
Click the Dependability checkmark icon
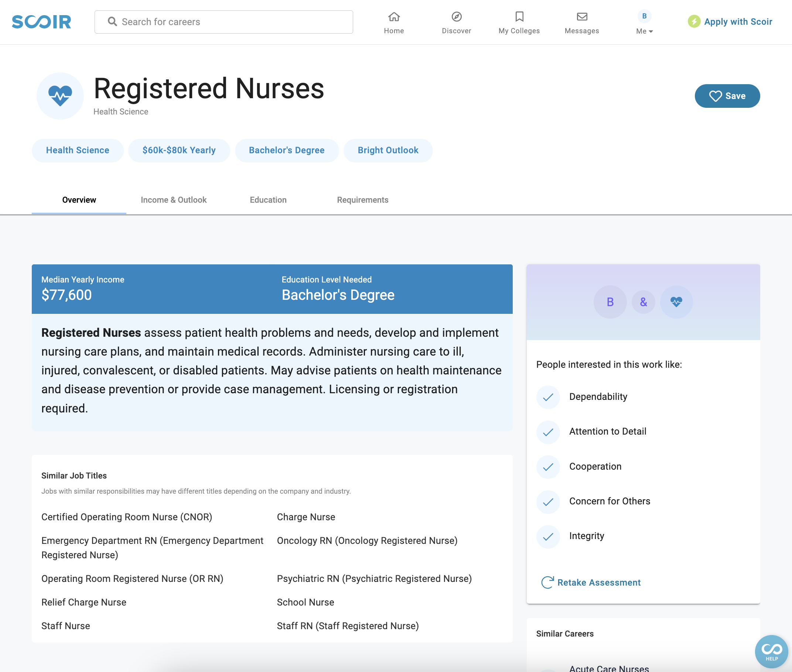[548, 397]
